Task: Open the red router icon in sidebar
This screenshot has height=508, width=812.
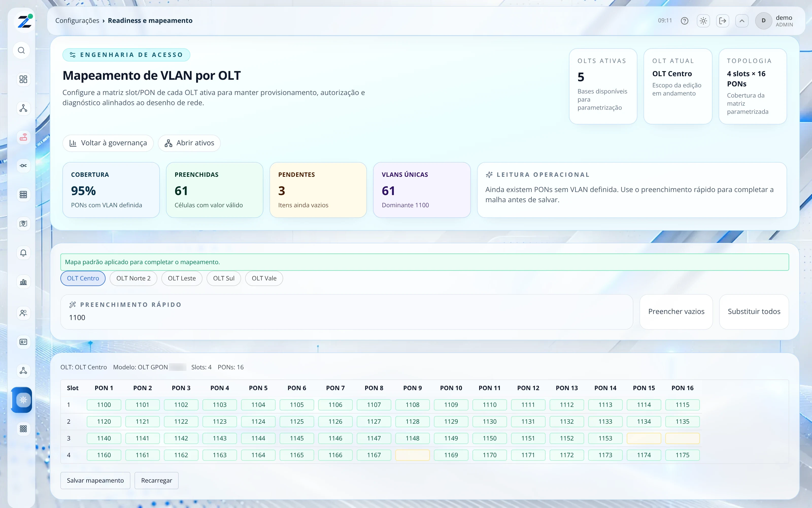Action: click(23, 137)
